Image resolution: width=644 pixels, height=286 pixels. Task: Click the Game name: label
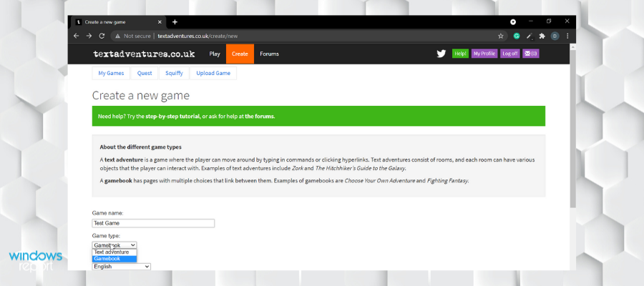pyautogui.click(x=107, y=213)
